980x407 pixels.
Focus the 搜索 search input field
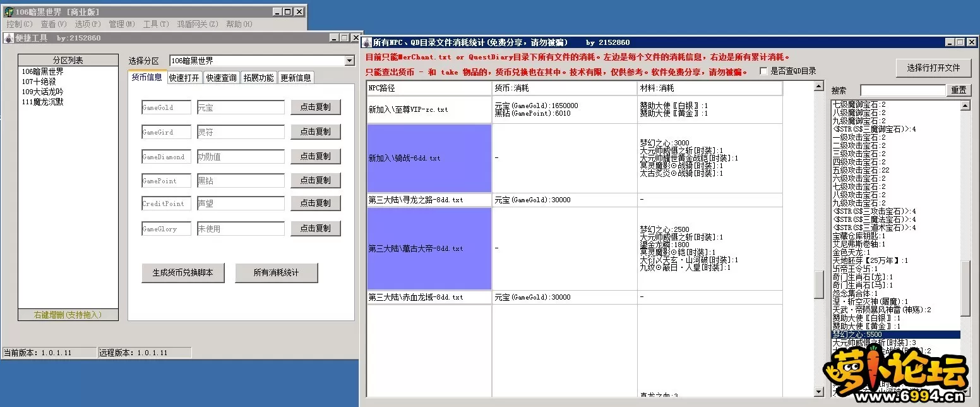point(902,90)
